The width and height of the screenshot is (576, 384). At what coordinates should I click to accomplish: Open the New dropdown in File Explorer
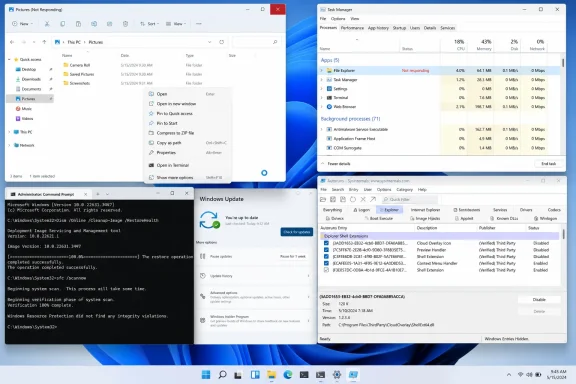[22, 24]
